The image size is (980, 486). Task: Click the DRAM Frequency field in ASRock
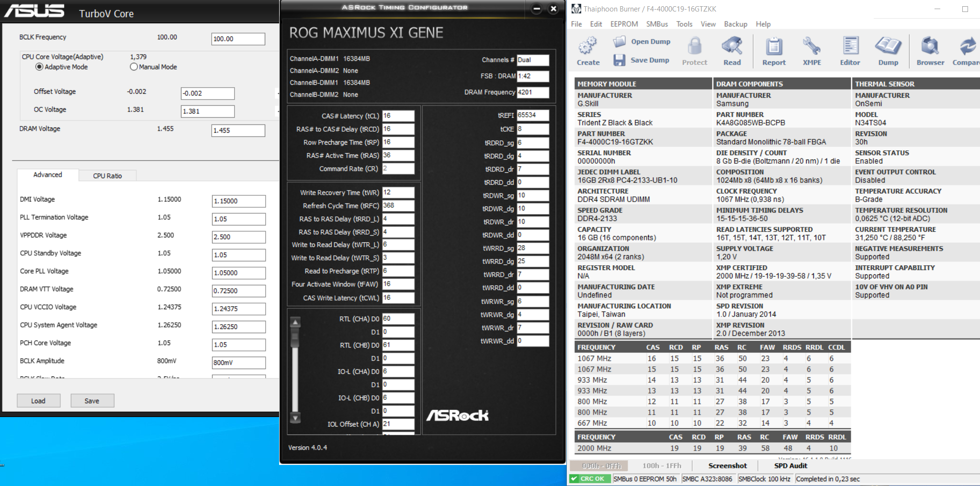[x=533, y=92]
